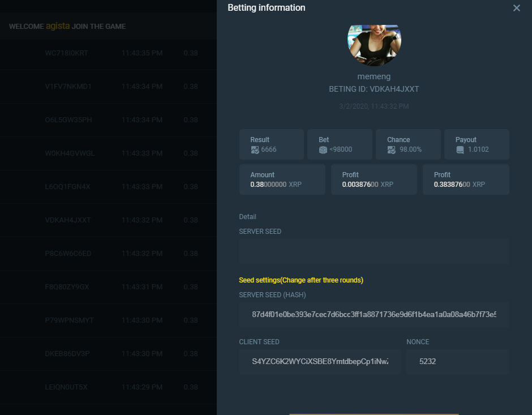The image size is (532, 415).
Task: Click the cube icon beside Bet <98000
Action: [323, 149]
